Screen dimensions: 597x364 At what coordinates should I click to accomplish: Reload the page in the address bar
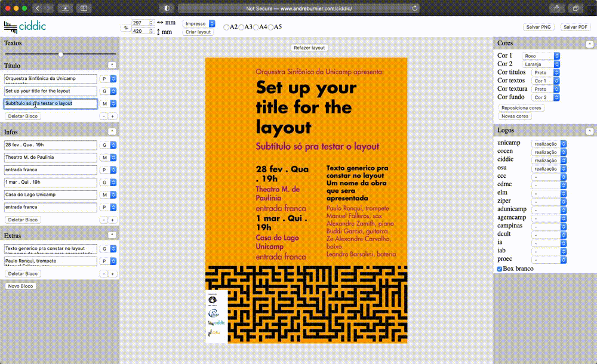click(x=415, y=8)
